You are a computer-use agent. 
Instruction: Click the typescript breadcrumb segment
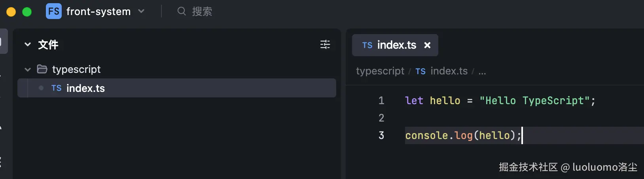tap(380, 71)
